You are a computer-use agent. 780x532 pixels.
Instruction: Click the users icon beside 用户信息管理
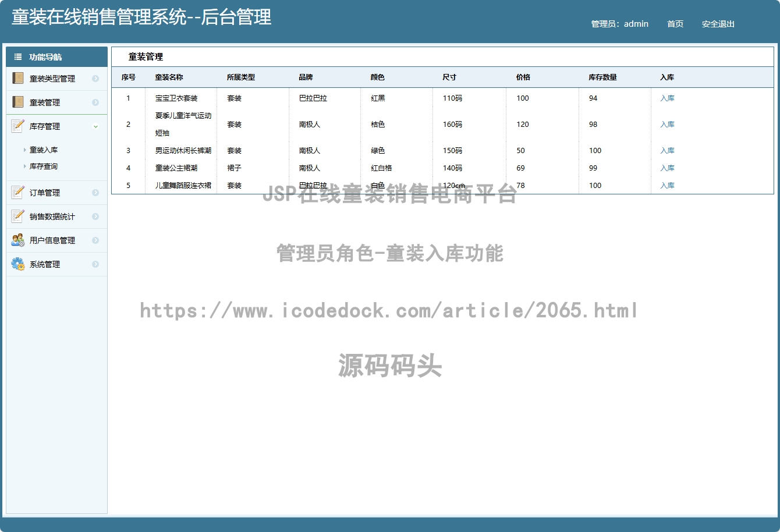point(17,240)
